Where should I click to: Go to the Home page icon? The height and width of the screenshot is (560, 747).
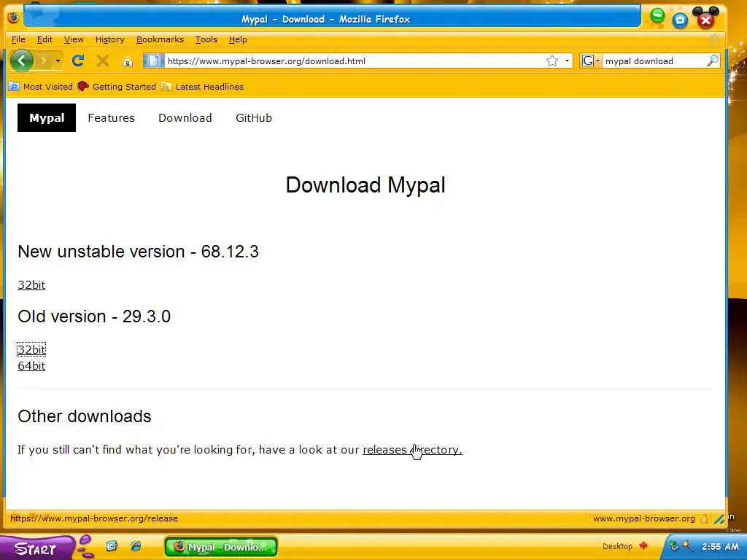click(127, 61)
